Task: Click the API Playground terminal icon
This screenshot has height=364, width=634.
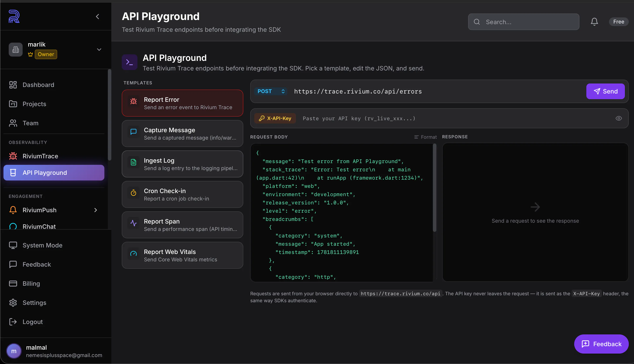Action: click(x=129, y=62)
